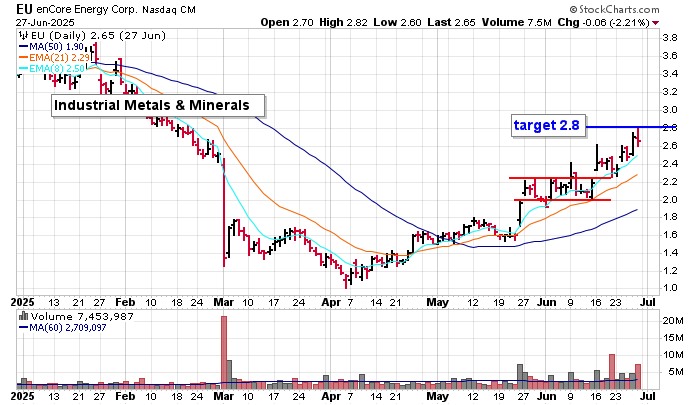The image size is (700, 405).
Task: Click the cyan EMA(8) line marker in legend
Action: coord(23,68)
